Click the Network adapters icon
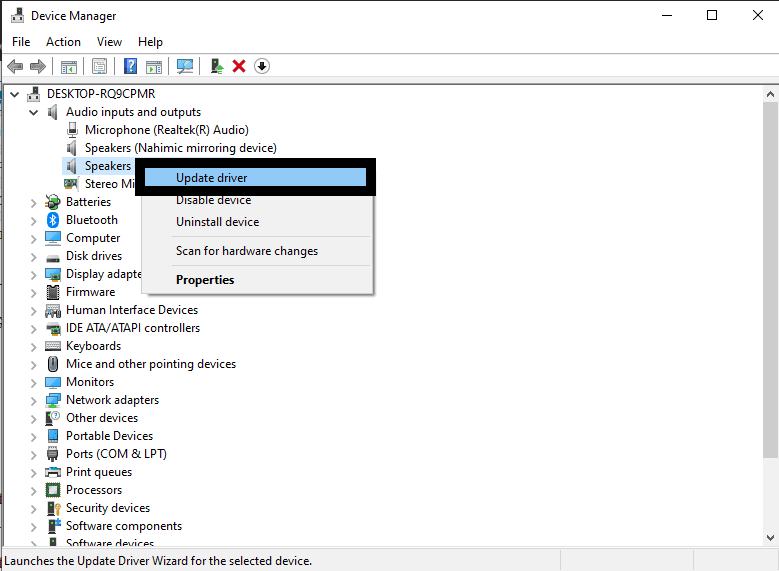Image resolution: width=779 pixels, height=571 pixels. point(53,400)
